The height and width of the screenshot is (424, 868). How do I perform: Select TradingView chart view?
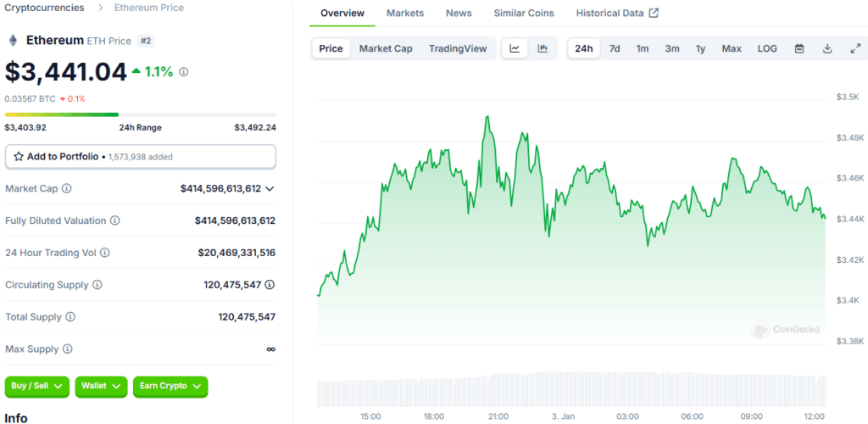458,48
